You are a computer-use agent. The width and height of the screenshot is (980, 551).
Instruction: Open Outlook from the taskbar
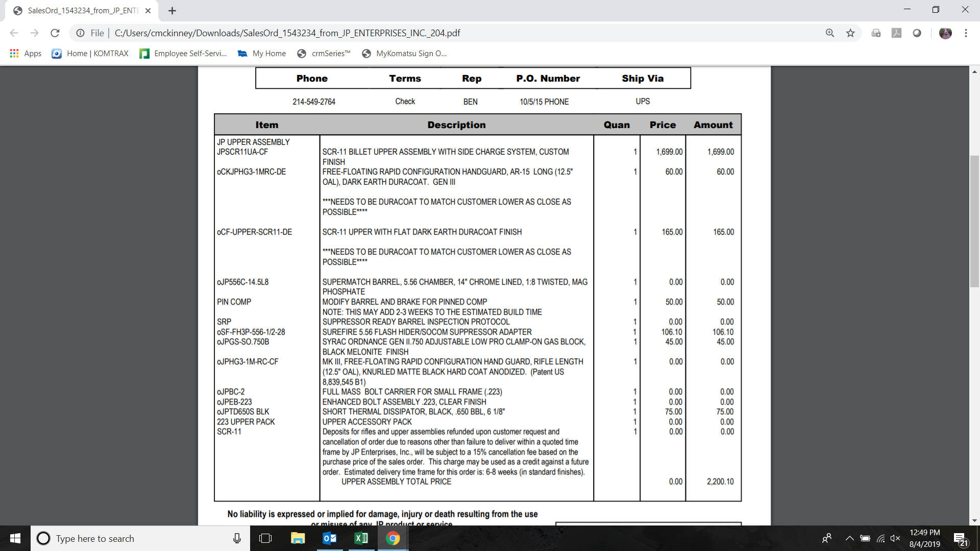329,538
